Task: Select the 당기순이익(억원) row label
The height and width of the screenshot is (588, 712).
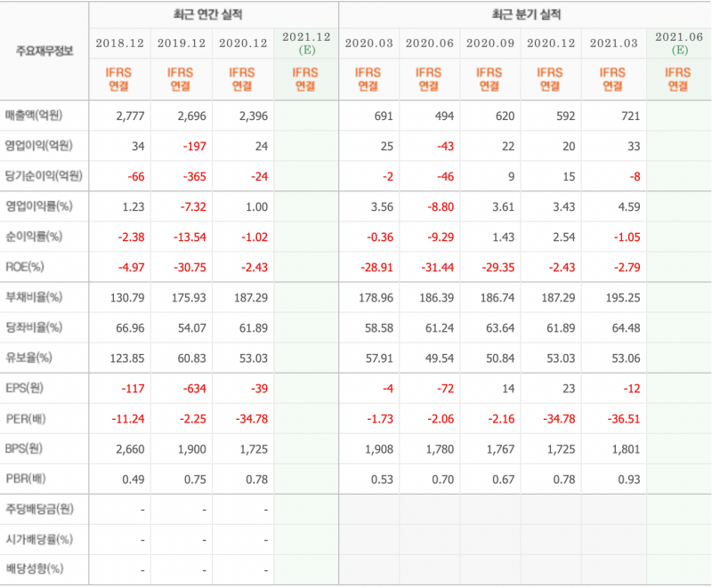Action: tap(44, 175)
